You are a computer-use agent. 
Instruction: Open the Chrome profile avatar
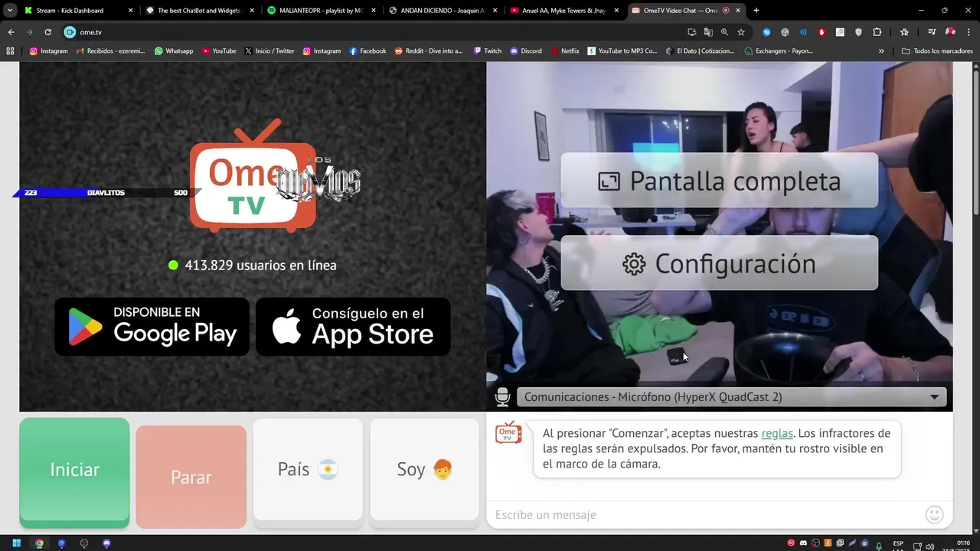(x=950, y=32)
